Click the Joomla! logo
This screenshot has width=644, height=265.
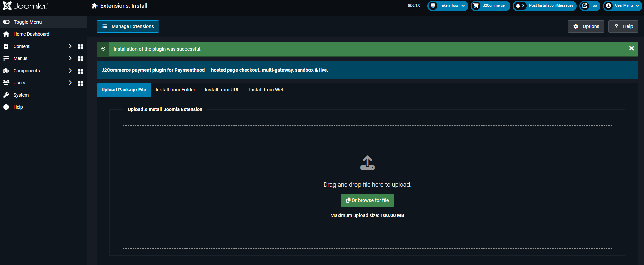coord(25,6)
